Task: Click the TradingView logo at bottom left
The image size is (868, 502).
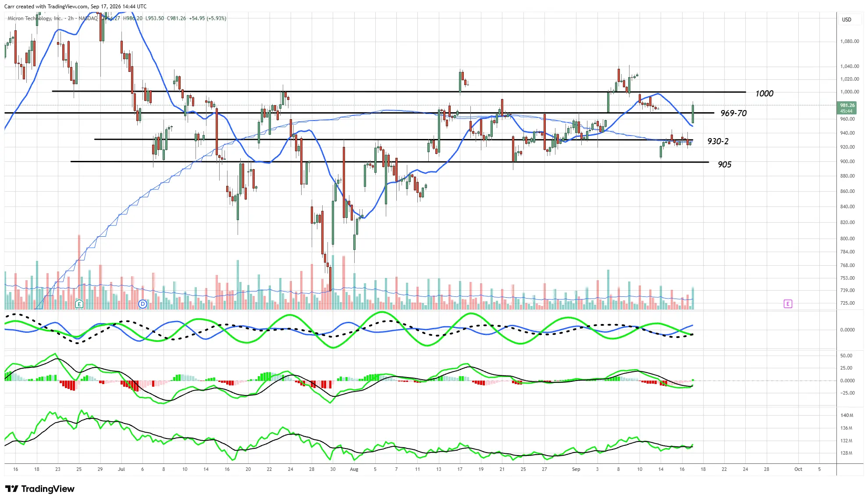Action: pyautogui.click(x=40, y=489)
